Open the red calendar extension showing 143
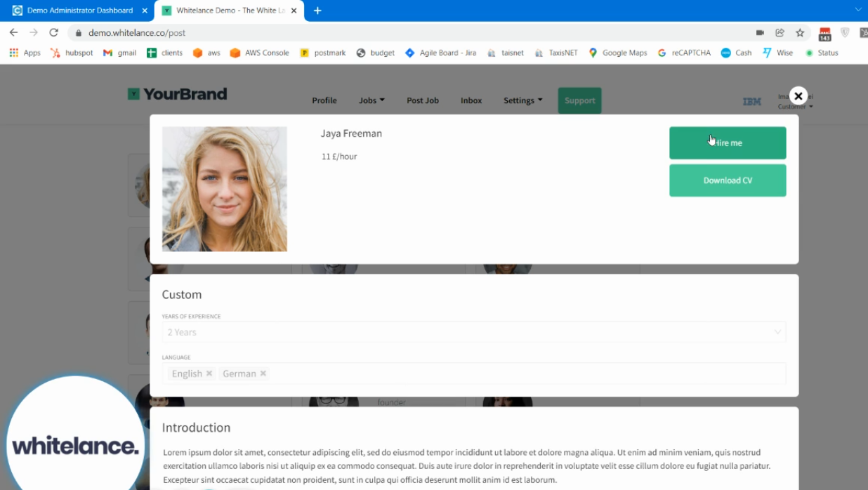Image resolution: width=868 pixels, height=490 pixels. [825, 34]
